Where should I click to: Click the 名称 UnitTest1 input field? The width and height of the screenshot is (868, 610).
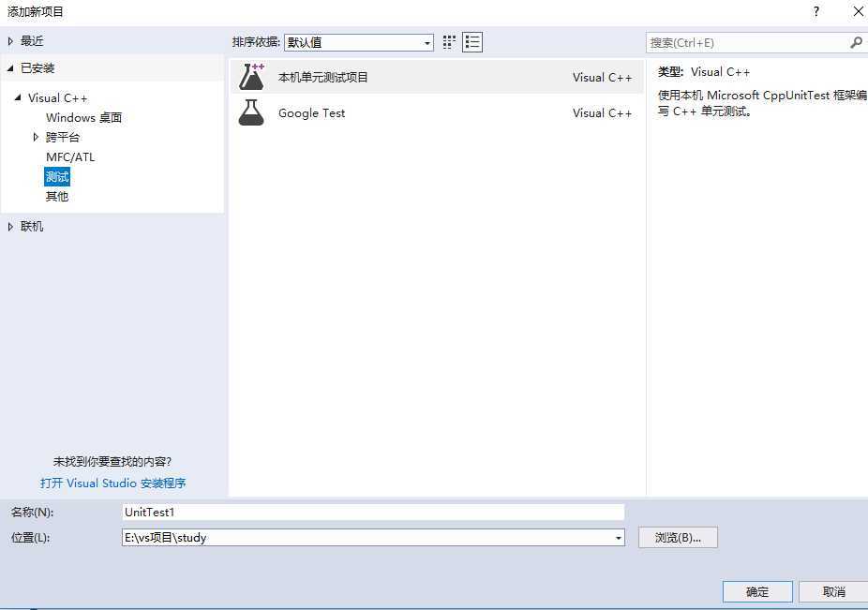pos(373,512)
